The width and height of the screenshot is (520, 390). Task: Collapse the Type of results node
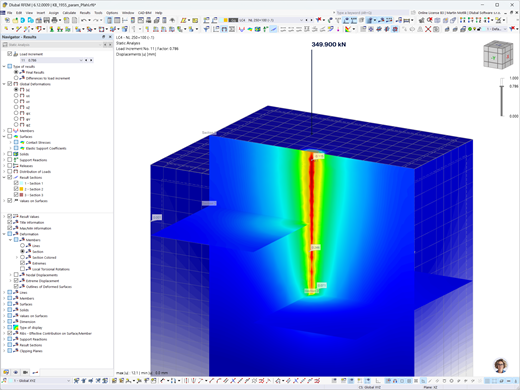click(x=4, y=66)
